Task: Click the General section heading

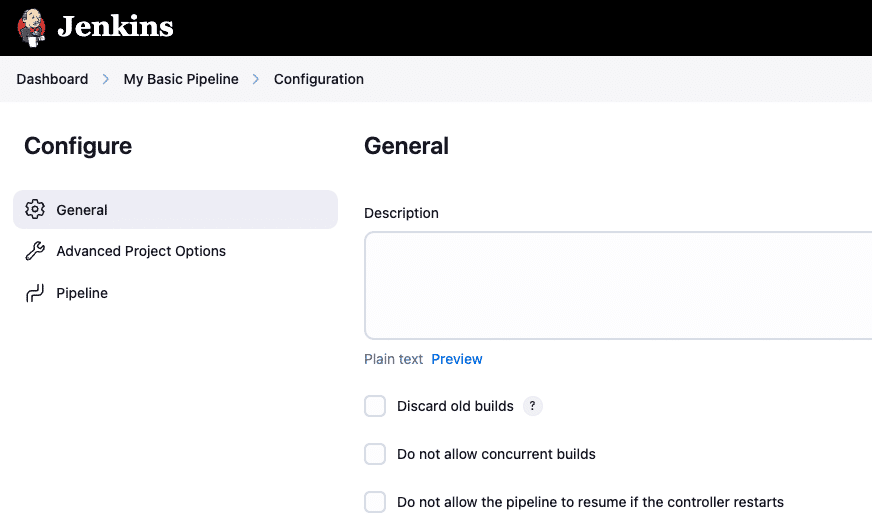Action: 406,146
